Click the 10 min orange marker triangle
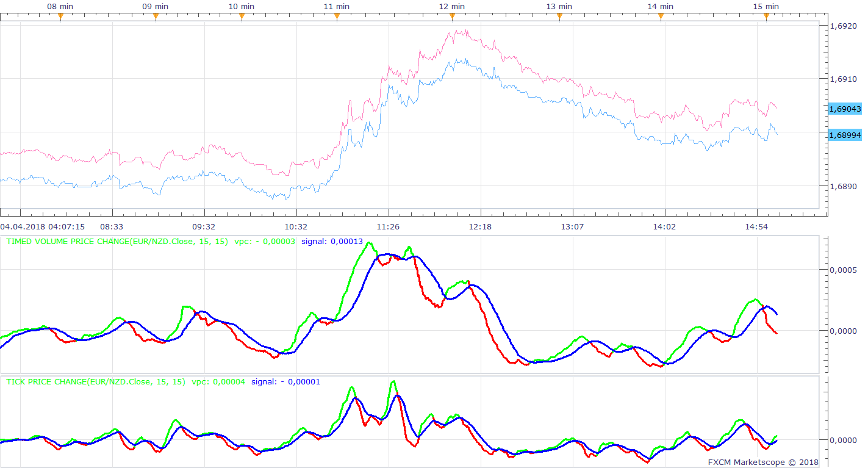Viewport: 868px width, 468px height. pyautogui.click(x=242, y=16)
